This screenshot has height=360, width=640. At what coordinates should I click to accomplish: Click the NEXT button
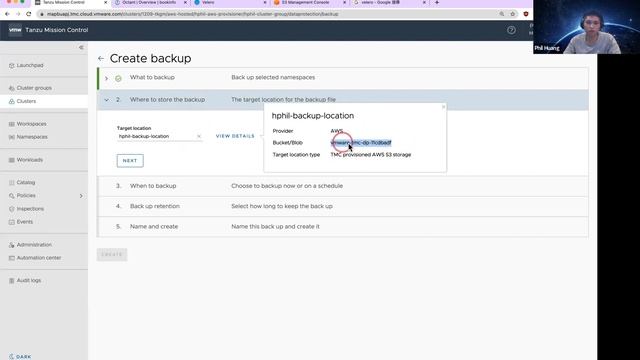tap(130, 161)
